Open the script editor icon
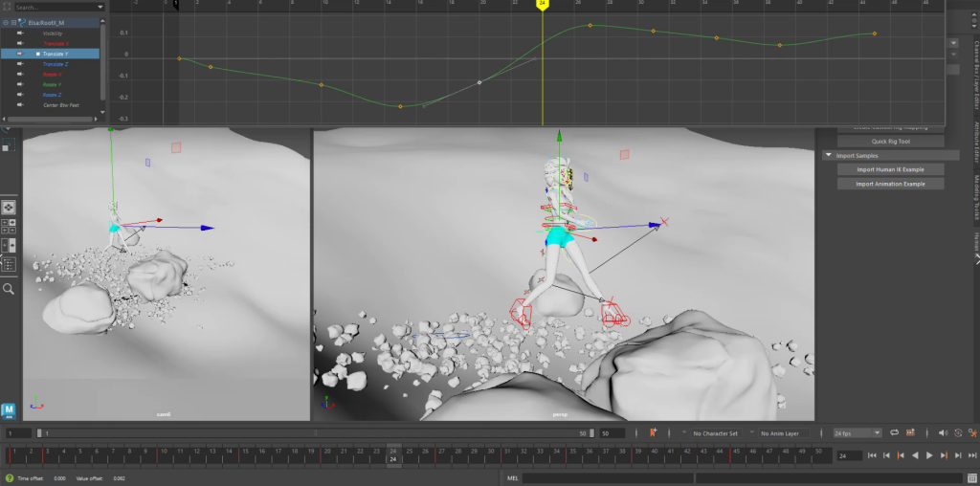Screen dimensions: 980x486 [972, 478]
